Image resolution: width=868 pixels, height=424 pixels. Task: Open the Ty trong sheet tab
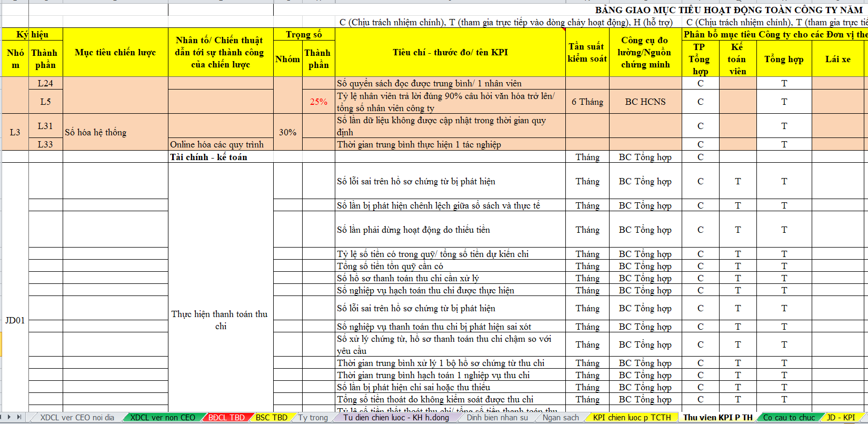coord(313,418)
